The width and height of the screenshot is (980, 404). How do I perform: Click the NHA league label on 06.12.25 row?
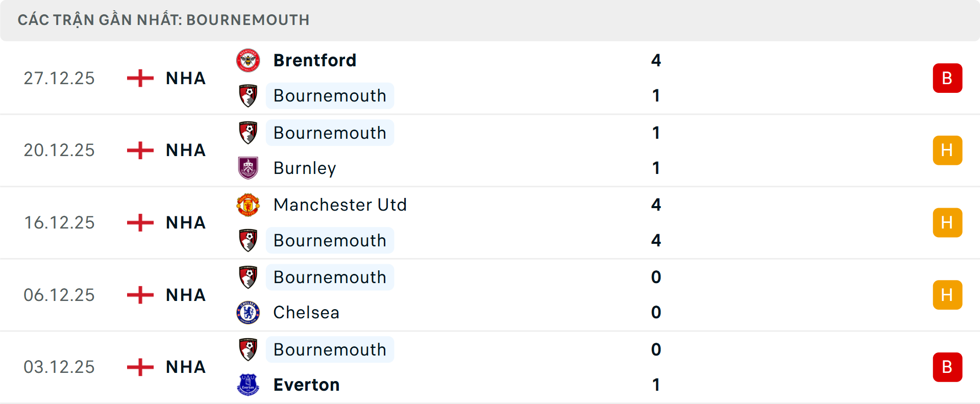click(x=186, y=295)
